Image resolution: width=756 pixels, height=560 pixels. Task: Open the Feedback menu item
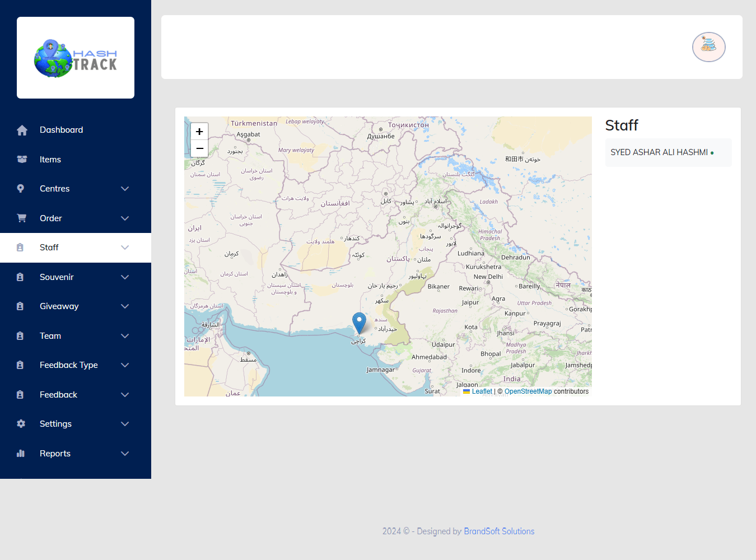click(58, 395)
